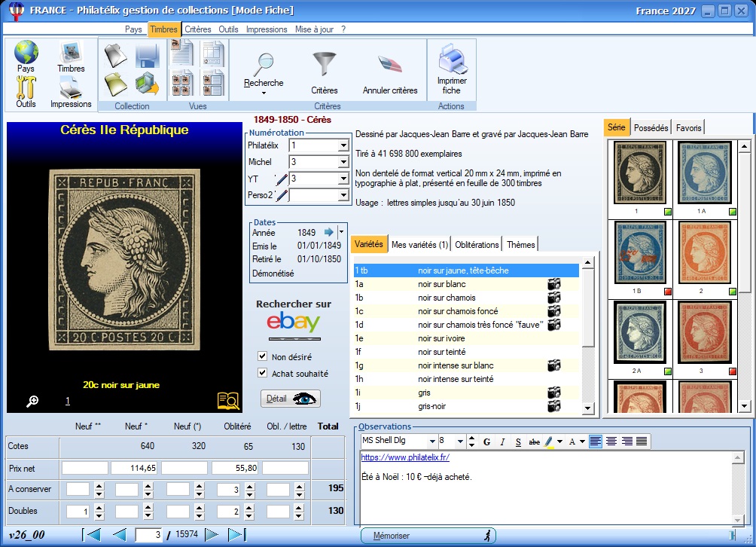Toggle the green status square under stamp 2
The width and height of the screenshot is (756, 547).
pos(733,292)
